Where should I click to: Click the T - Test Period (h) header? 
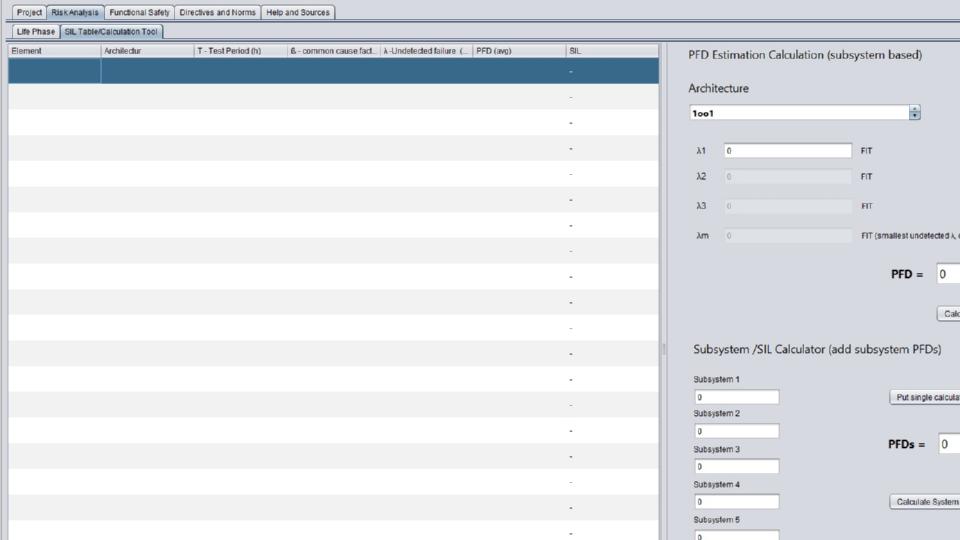(x=240, y=50)
